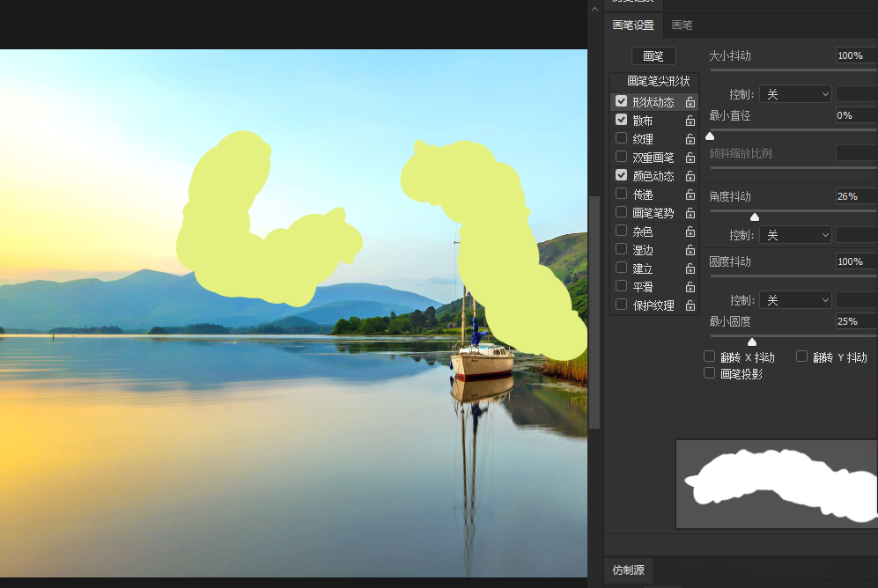Screen dimensions: 878x588
Task: Click the 角度抖动 value field showing 26%
Action: pyautogui.click(x=857, y=196)
